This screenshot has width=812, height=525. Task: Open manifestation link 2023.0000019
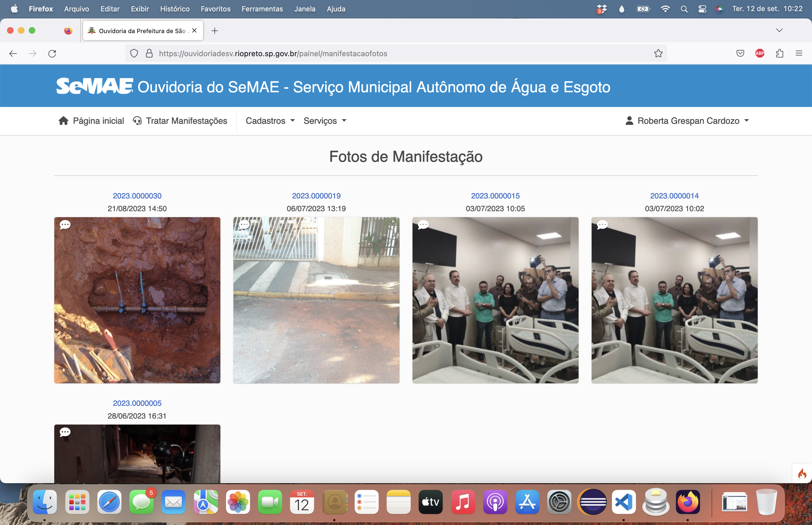316,196
